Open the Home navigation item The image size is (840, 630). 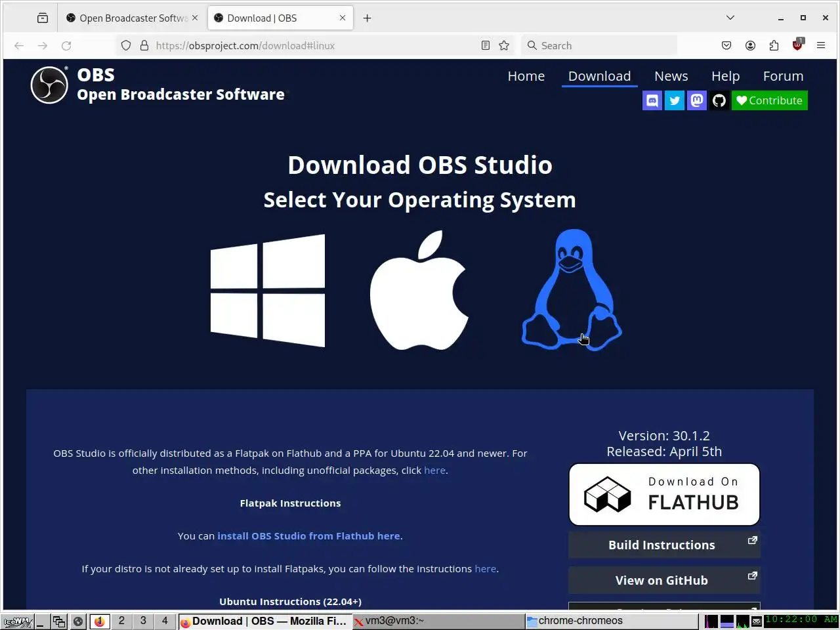(526, 76)
